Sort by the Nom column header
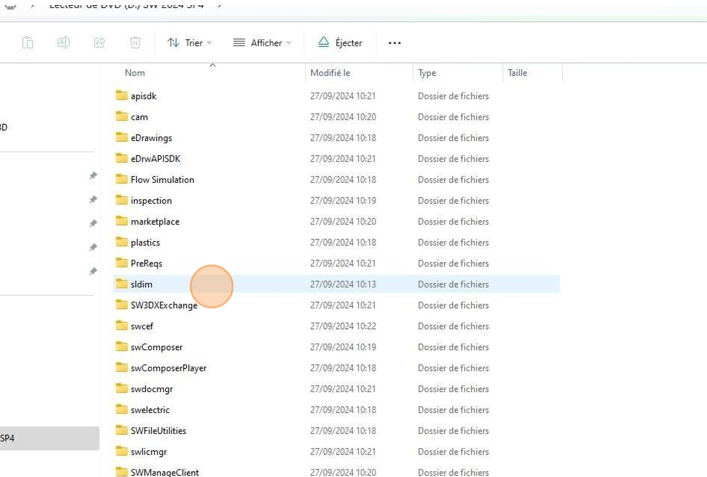The image size is (707, 477). point(135,73)
